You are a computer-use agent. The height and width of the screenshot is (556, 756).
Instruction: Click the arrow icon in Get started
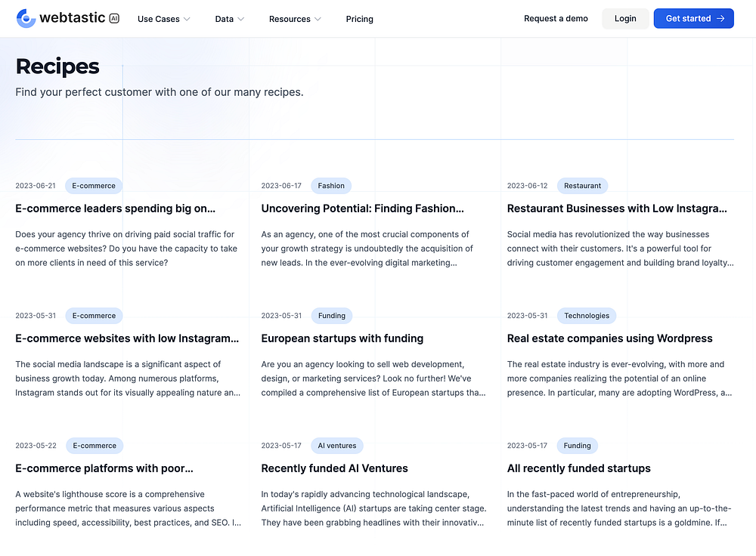[x=720, y=18]
